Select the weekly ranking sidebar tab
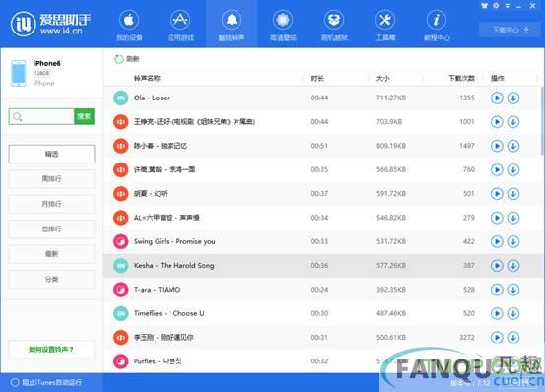Viewport: 545px width, 392px height. (51, 179)
